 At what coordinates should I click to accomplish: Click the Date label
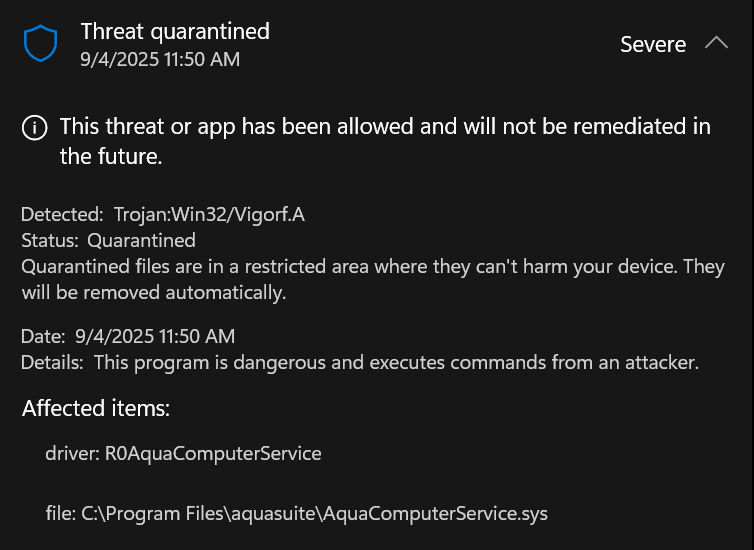[x=43, y=336]
